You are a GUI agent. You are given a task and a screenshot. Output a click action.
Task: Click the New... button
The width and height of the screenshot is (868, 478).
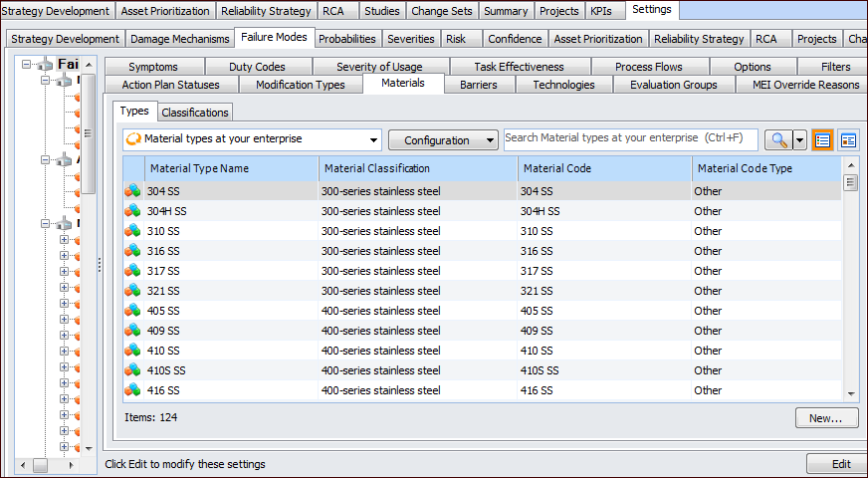pos(825,418)
